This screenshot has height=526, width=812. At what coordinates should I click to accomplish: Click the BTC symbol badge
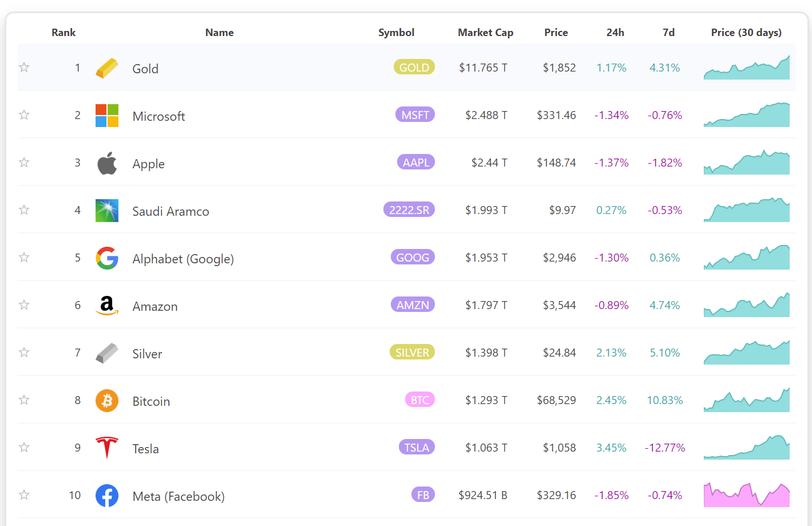(420, 400)
